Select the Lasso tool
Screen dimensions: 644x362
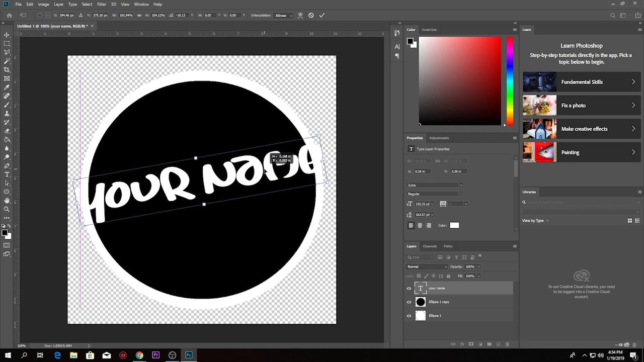[x=7, y=52]
